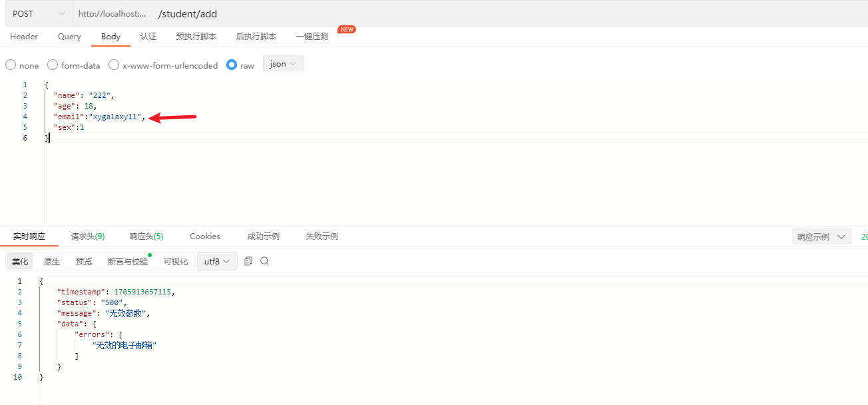The height and width of the screenshot is (405, 868).
Task: Expand the 响应示例 dropdown
Action: coord(821,236)
